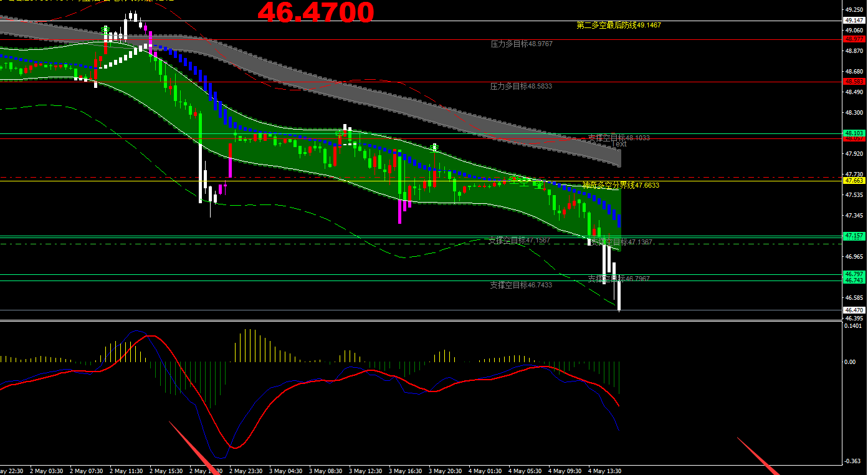Click the green 48.103 price tag on axis
This screenshot has height=475, width=868.
[854, 133]
